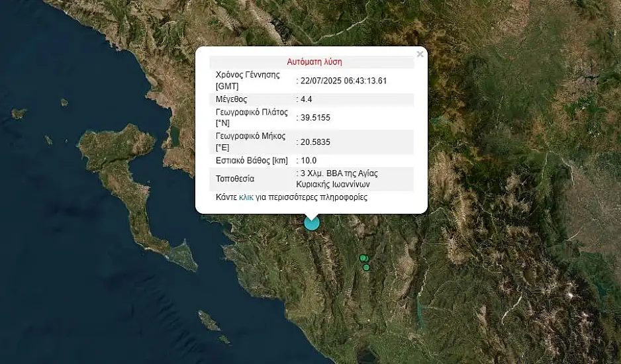
Task: Select the large blue earthquake epicenter marker
Action: click(312, 223)
